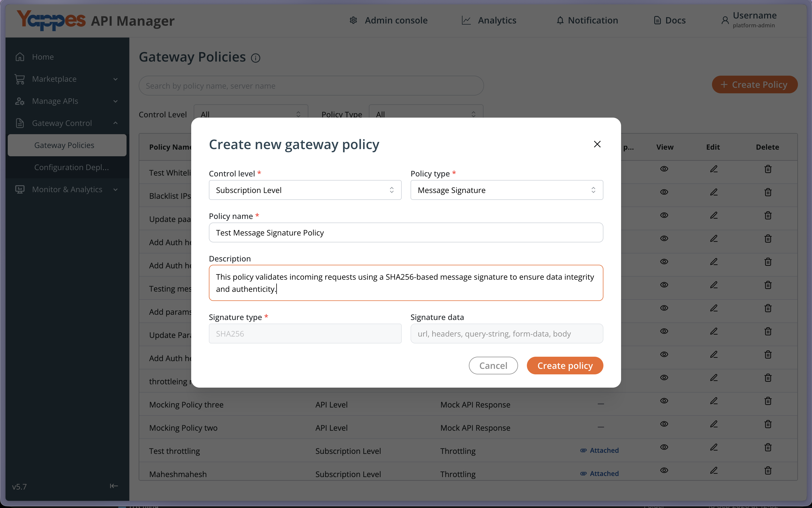812x508 pixels.
Task: Click the Notification bell icon
Action: point(560,20)
